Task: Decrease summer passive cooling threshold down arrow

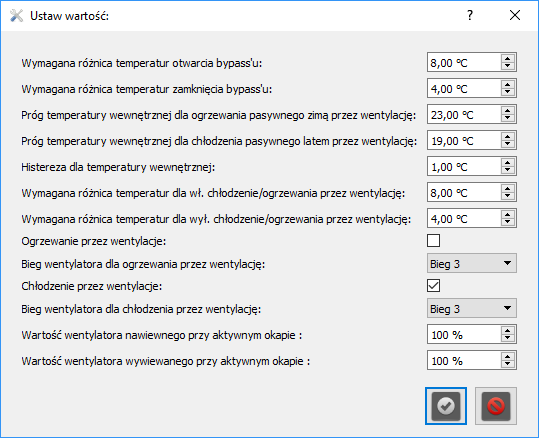Action: coord(507,144)
